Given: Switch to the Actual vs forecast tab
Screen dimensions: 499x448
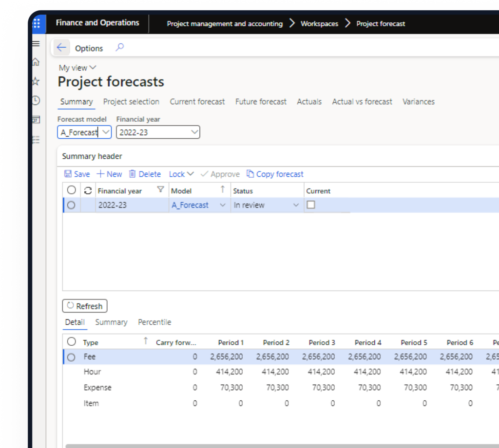Looking at the screenshot, I should (362, 102).
